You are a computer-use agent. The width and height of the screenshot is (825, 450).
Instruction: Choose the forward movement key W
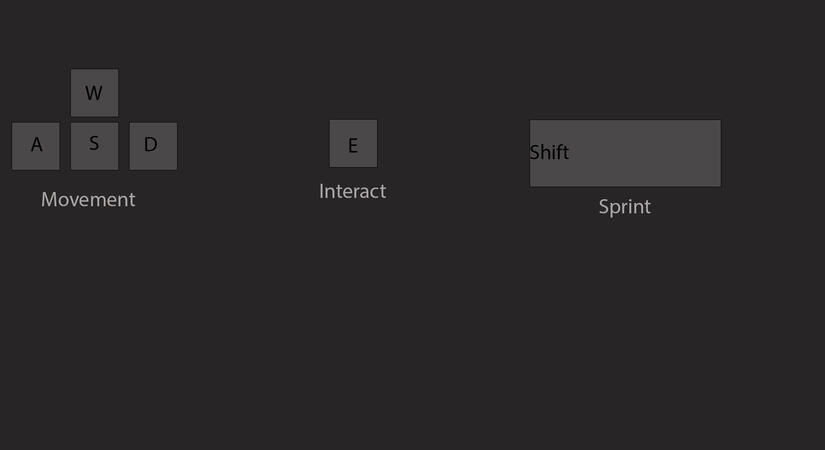coord(94,93)
